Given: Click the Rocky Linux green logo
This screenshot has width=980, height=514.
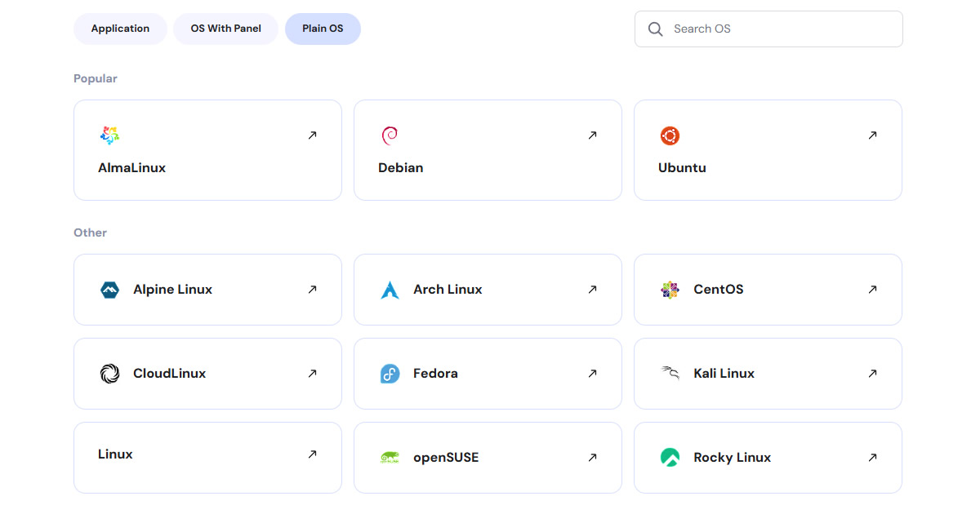Looking at the screenshot, I should [x=670, y=458].
